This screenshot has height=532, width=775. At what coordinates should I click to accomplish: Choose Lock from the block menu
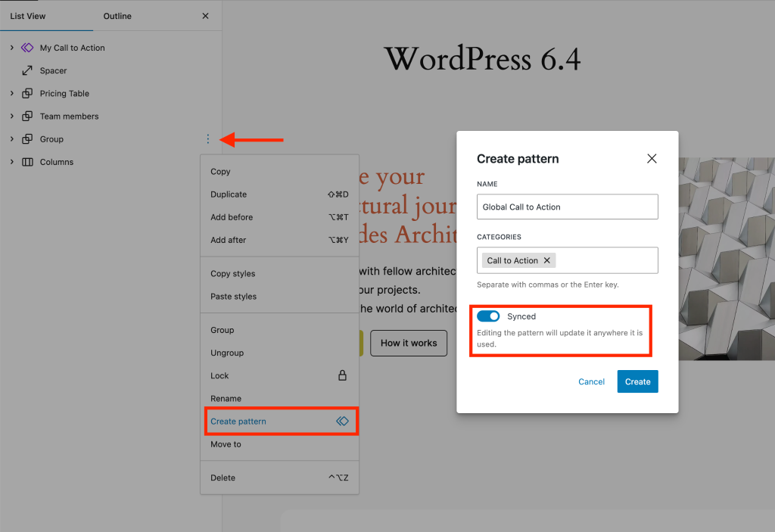tap(280, 375)
